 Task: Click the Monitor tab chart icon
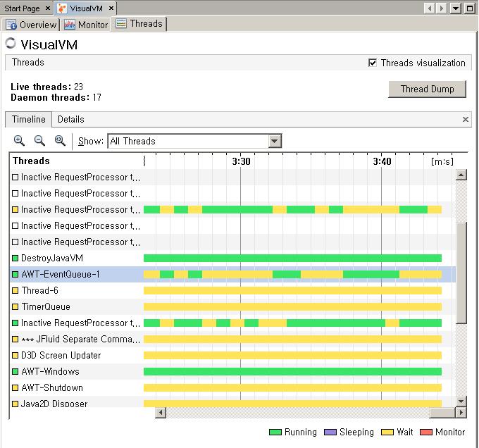(x=70, y=25)
